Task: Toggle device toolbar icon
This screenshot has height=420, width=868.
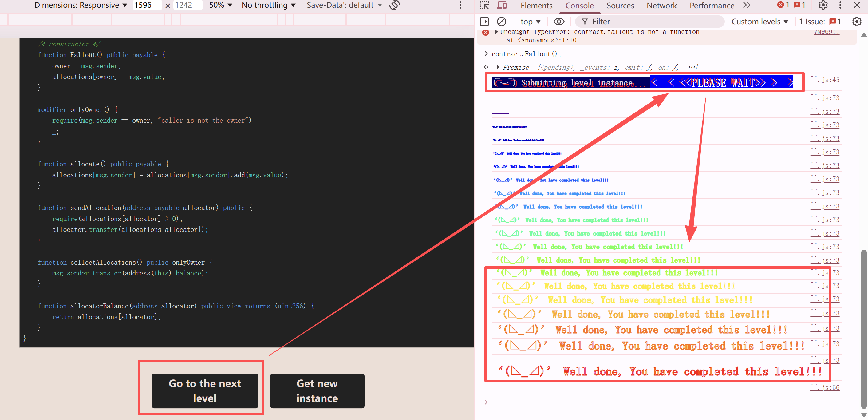Action: pos(502,6)
